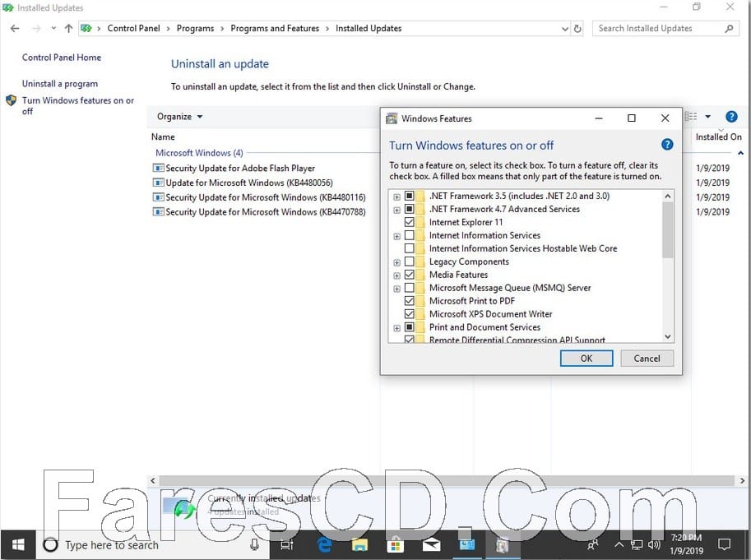Expand the Legacy Components node
Screen dimensions: 751x560
[396, 262]
